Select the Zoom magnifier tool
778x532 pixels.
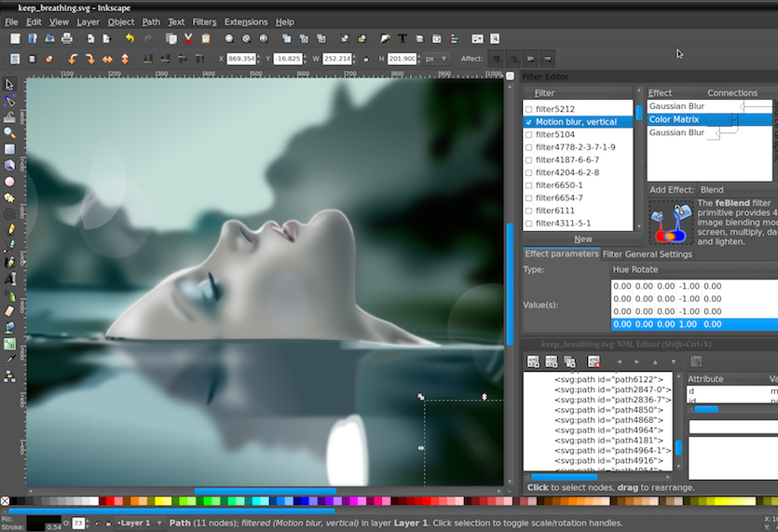click(x=9, y=133)
